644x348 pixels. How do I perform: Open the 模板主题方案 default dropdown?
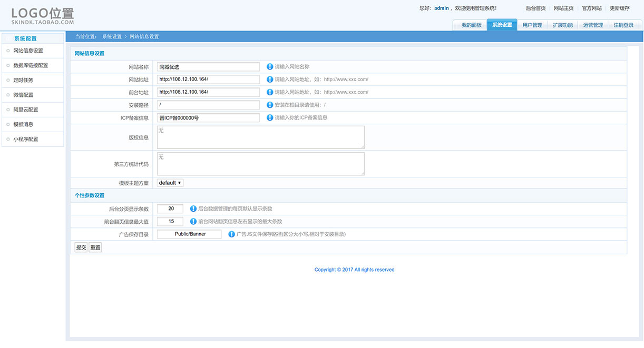[x=170, y=183]
